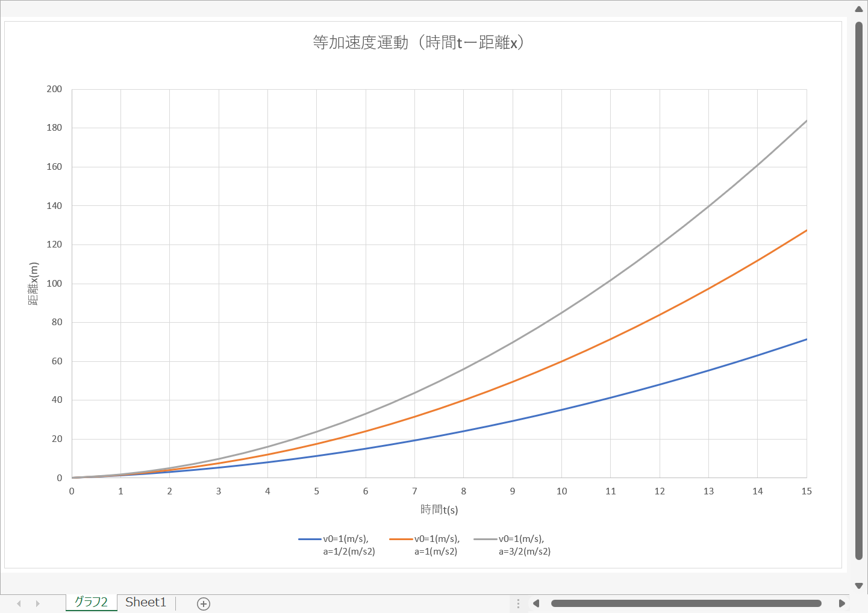This screenshot has width=868, height=613.
Task: Open the Sheet1 tab
Action: click(x=146, y=602)
